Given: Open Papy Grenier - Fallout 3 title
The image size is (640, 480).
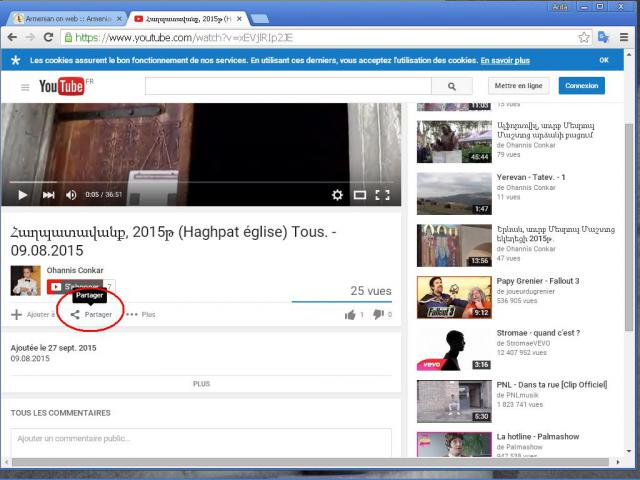Looking at the screenshot, I should coord(538,281).
